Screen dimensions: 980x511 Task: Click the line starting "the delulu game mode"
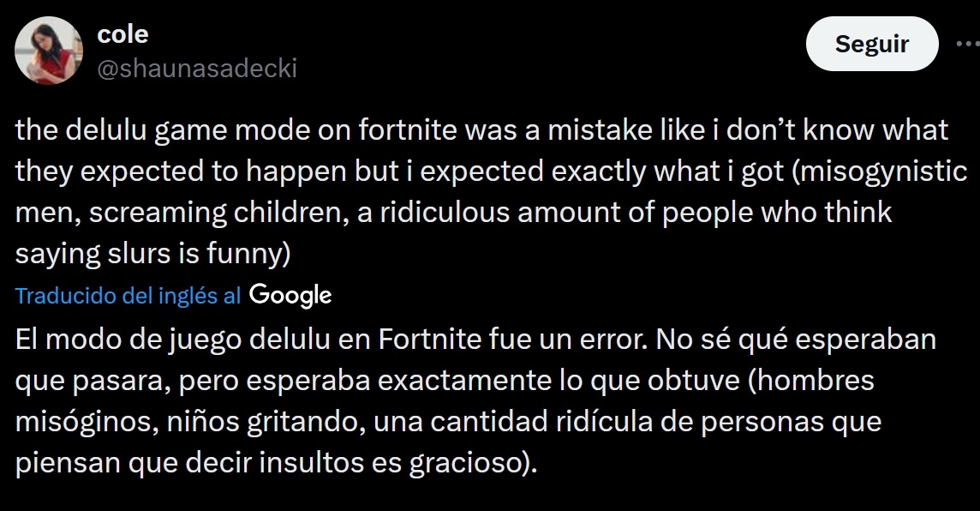(x=481, y=130)
